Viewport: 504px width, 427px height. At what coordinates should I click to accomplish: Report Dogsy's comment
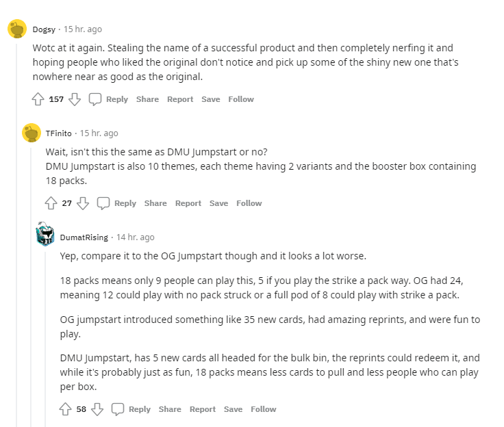click(180, 99)
